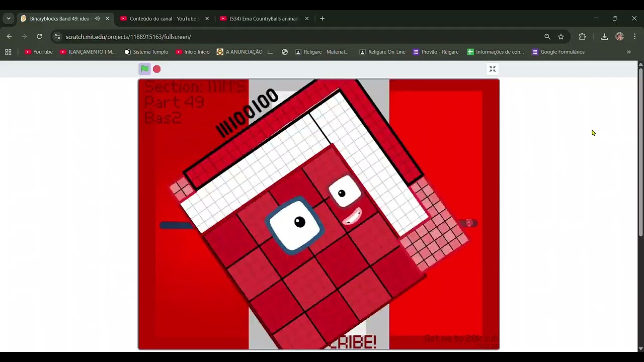Close the Ema CountryBalls tab
The image size is (644, 362).
point(307,19)
